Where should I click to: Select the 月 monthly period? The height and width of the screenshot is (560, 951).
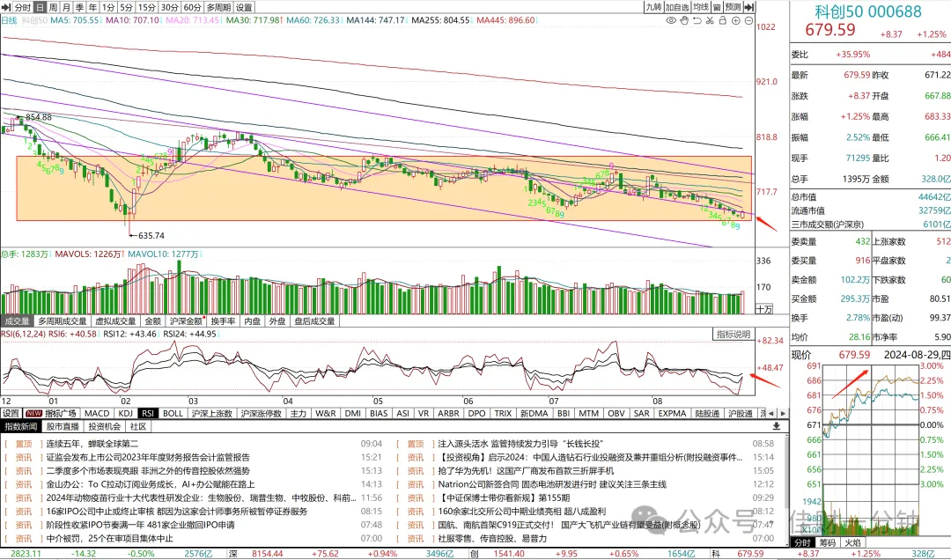tap(67, 7)
